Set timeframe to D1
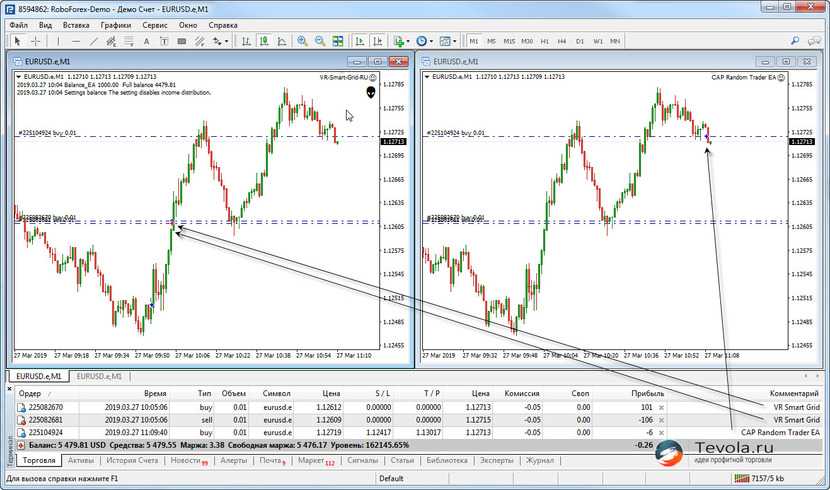This screenshot has height=490, width=830. click(580, 41)
